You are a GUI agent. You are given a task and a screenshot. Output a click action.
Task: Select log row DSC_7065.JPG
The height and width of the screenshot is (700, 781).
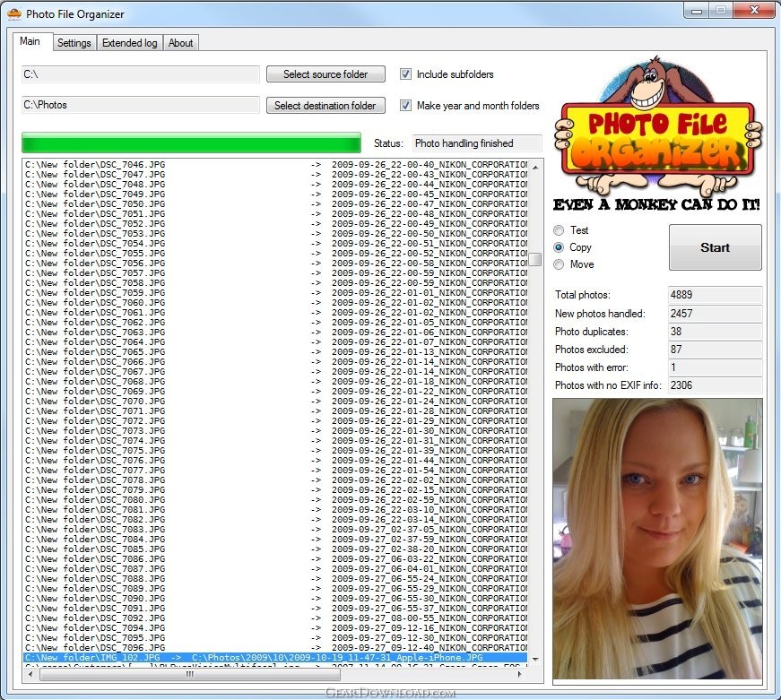pyautogui.click(x=275, y=351)
